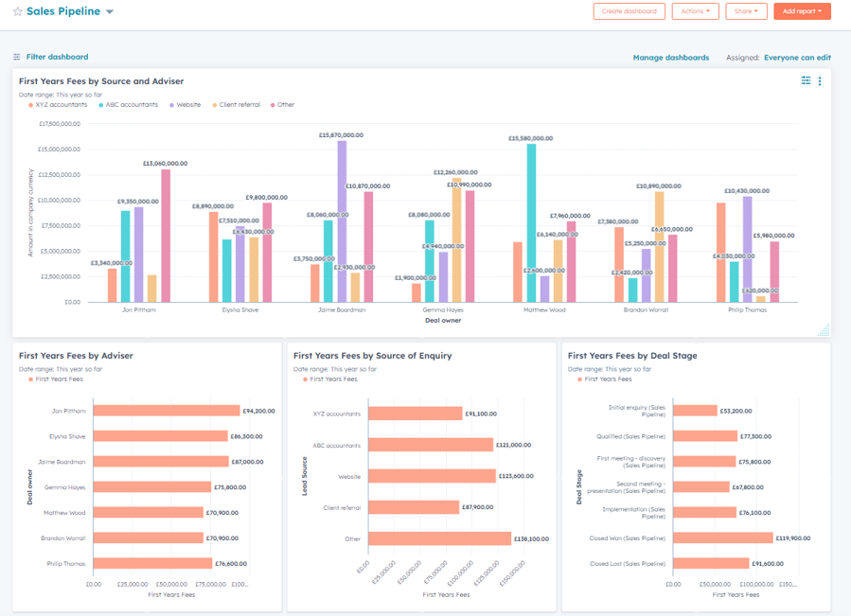851x616 pixels.
Task: Click the £53,200.00 Initial enquiry value
Action: coord(736,411)
